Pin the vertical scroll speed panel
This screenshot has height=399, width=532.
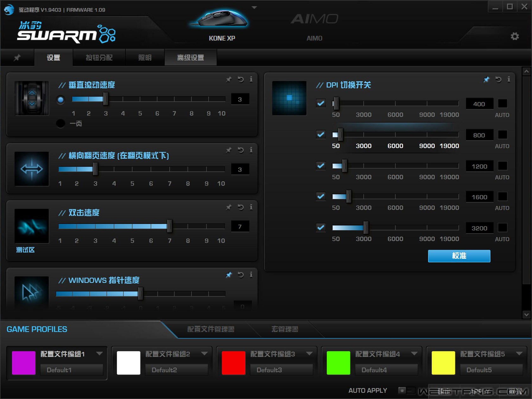[x=229, y=79]
